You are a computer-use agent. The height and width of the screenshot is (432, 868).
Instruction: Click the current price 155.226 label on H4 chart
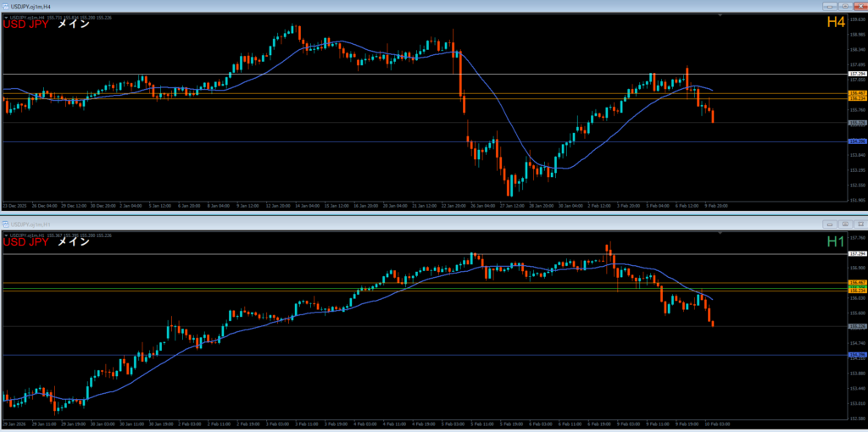point(856,123)
